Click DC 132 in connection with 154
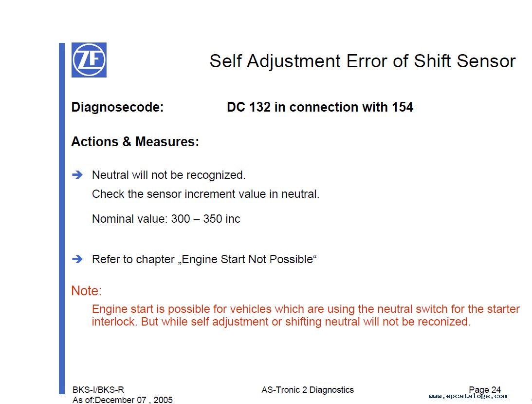This screenshot has height=404, width=532. [x=320, y=107]
